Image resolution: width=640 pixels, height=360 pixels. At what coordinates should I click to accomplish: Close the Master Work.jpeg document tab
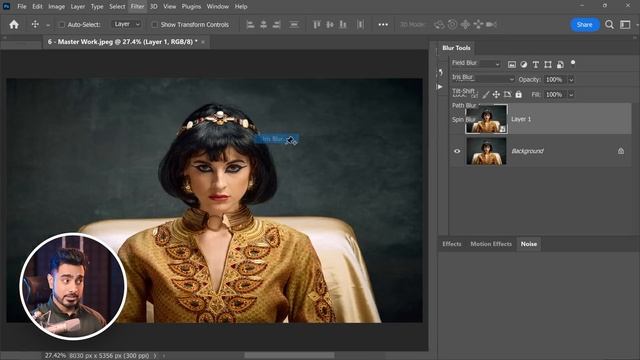pyautogui.click(x=203, y=42)
